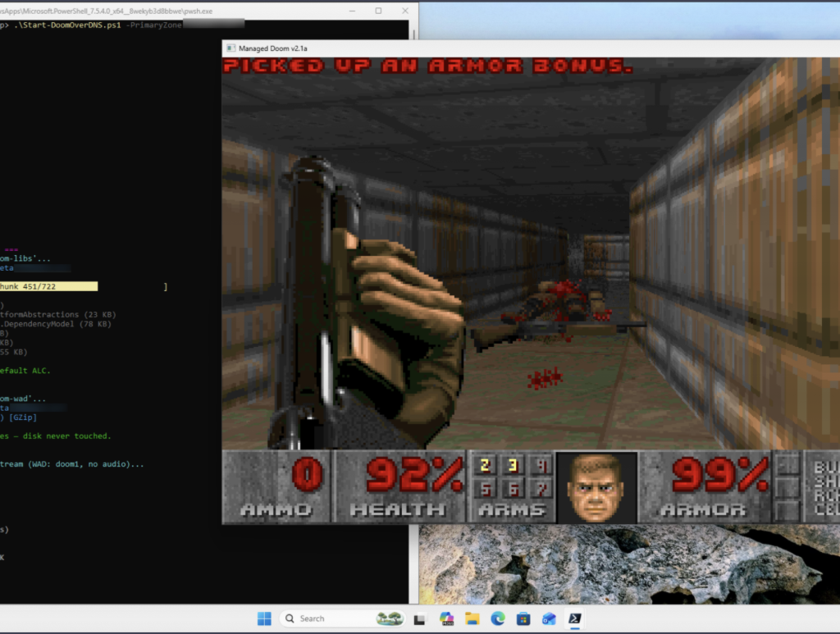
Task: Click the tformAbstractions (23 KB) line
Action: click(58, 315)
